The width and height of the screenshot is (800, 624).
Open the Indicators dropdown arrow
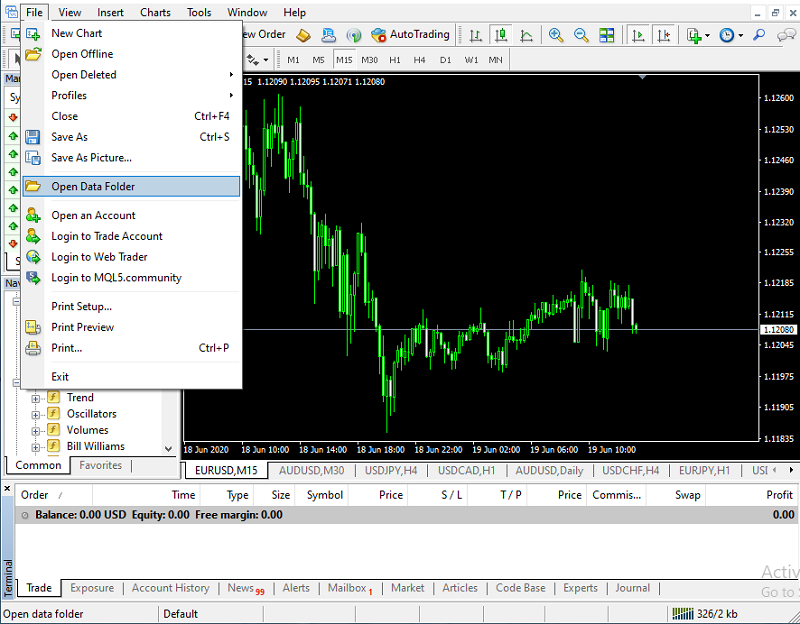tap(707, 35)
